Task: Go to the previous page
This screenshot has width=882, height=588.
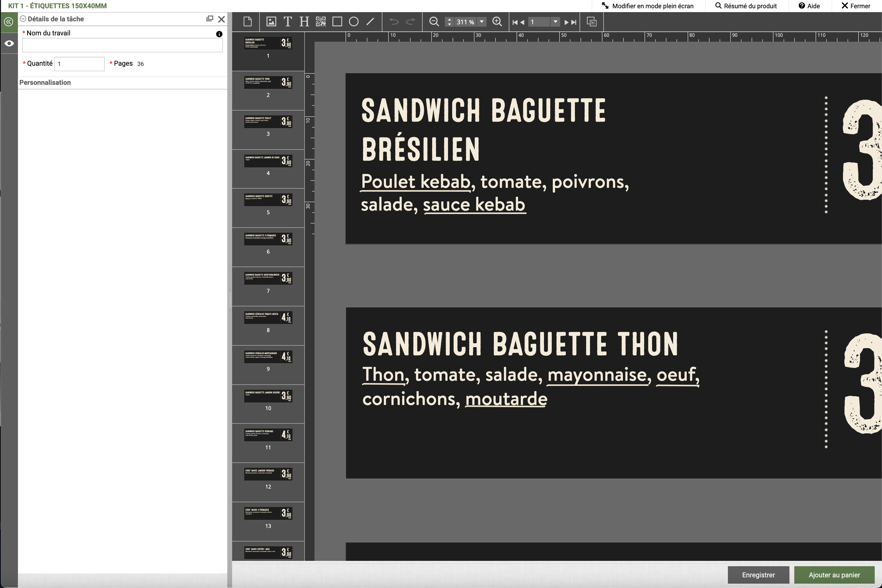Action: (x=522, y=23)
